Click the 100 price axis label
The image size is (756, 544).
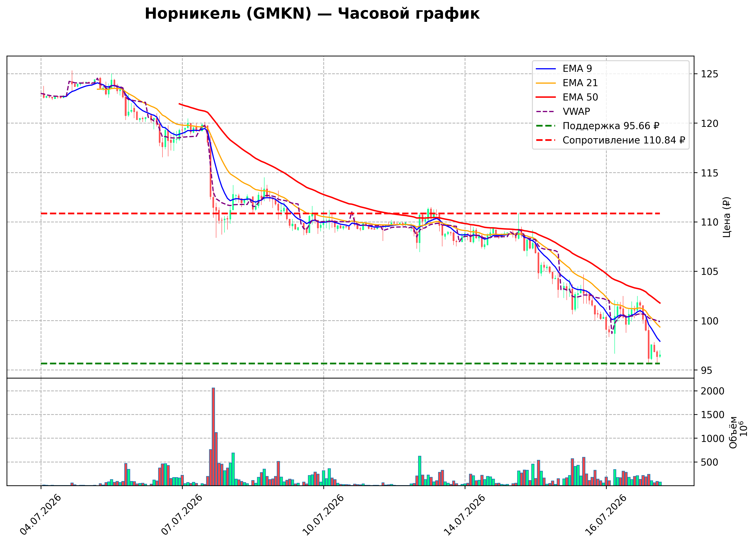coord(709,321)
